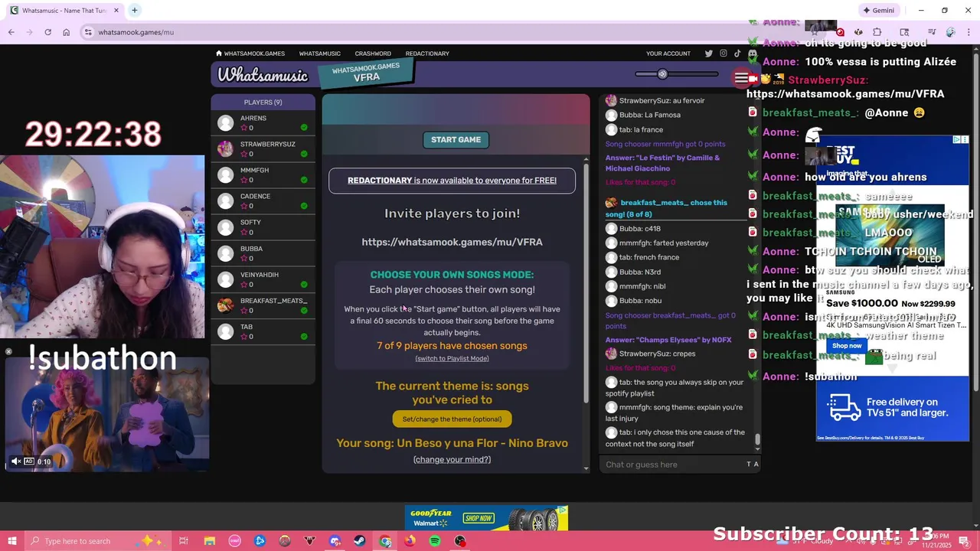Click Shop now in Best Buy ad
The image size is (980, 551).
click(847, 346)
